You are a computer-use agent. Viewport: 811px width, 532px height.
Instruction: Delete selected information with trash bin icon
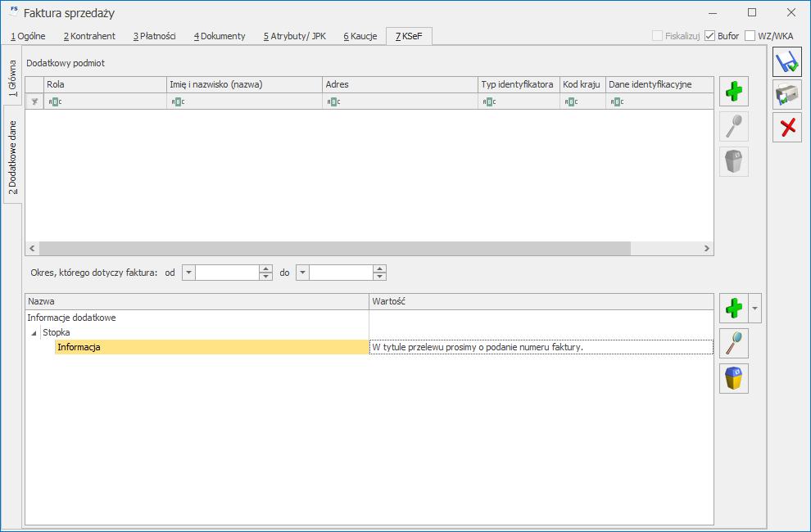733,378
